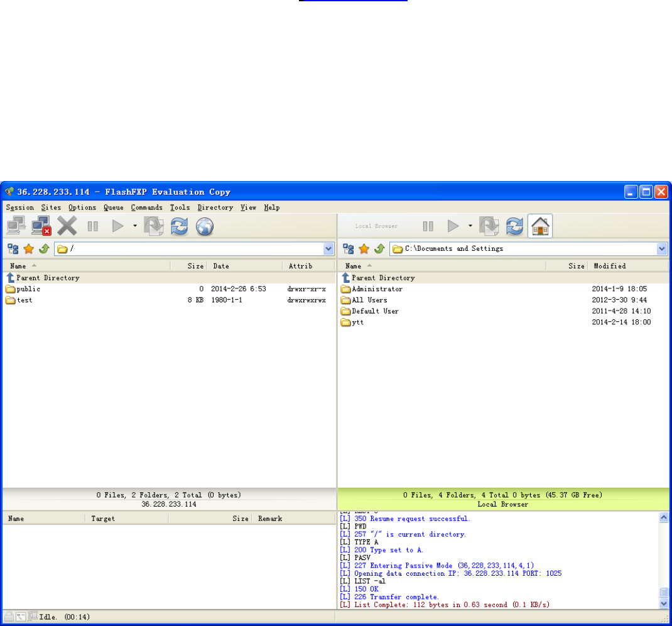
Task: Click Refresh icon in remote pane toolbar
Action: [179, 226]
